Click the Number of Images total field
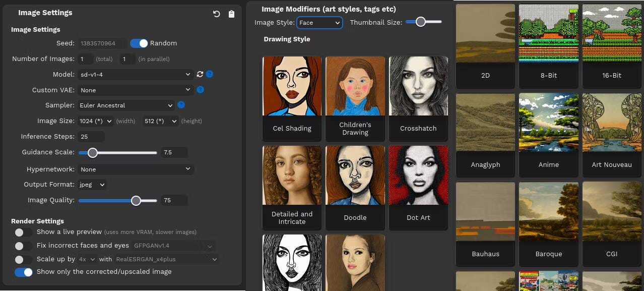This screenshot has height=291, width=644. coord(86,59)
